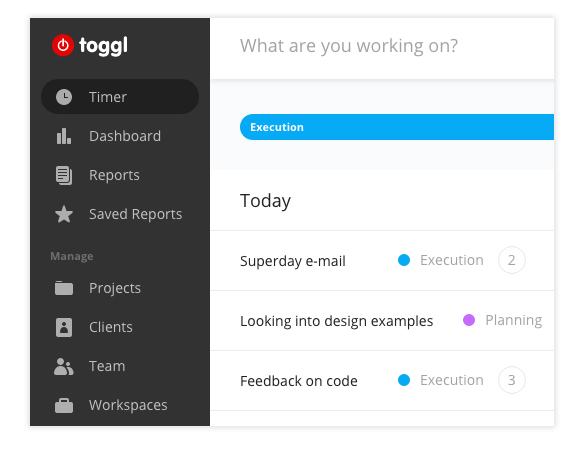Click the Reports document icon
The image size is (582, 450).
pos(64,175)
